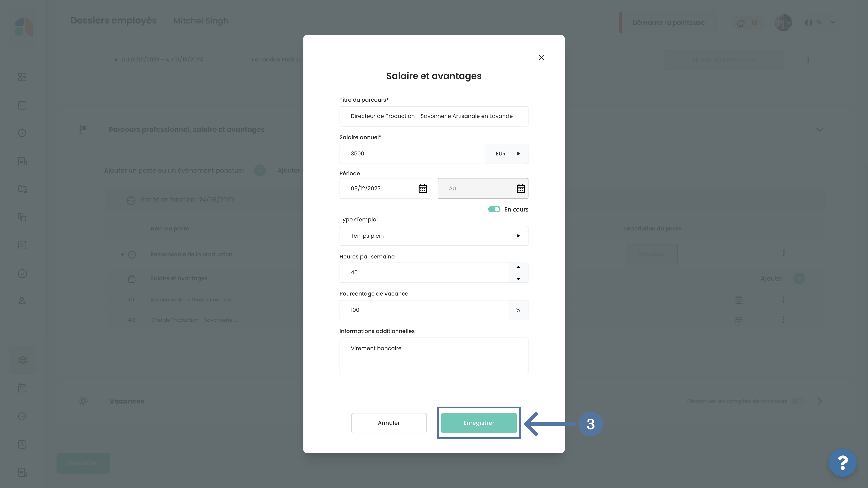Open the dashboard grid icon in sidebar
Image resolution: width=868 pixels, height=488 pixels.
pos(22,77)
